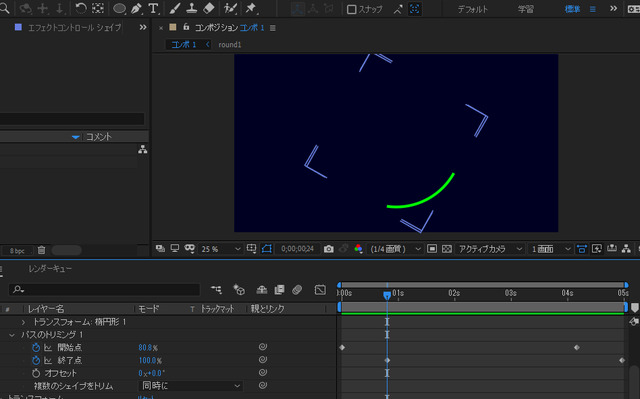
Task: Click the blue shape layer color label swatch
Action: pos(18,27)
